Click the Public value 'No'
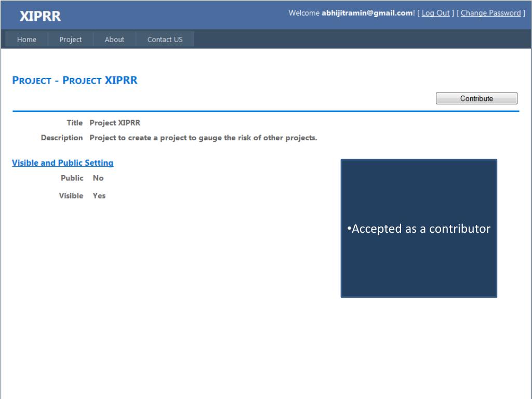 (98, 178)
